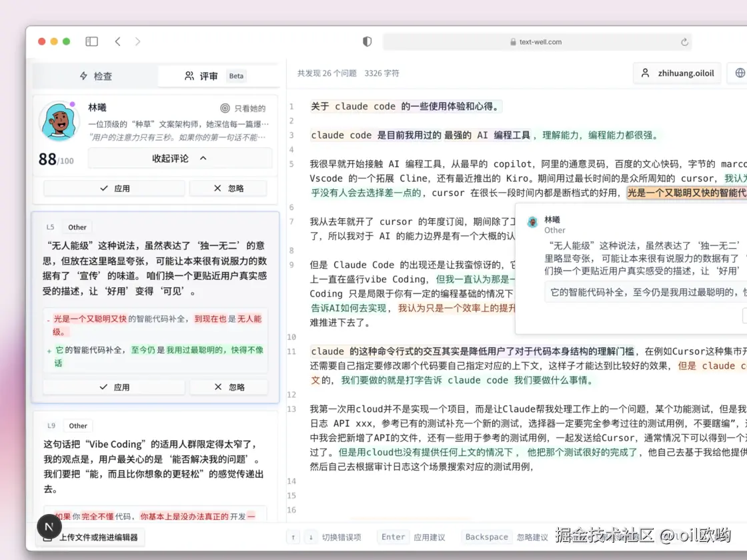Switch to the 检查 tab
Viewport: 747px width, 560px height.
[95, 76]
